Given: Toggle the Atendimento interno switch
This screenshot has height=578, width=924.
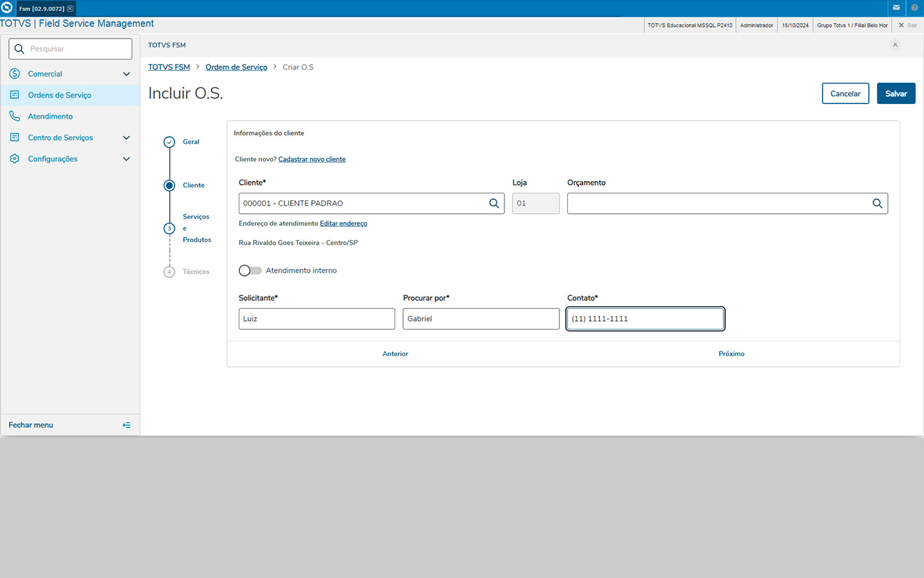Looking at the screenshot, I should (x=250, y=270).
